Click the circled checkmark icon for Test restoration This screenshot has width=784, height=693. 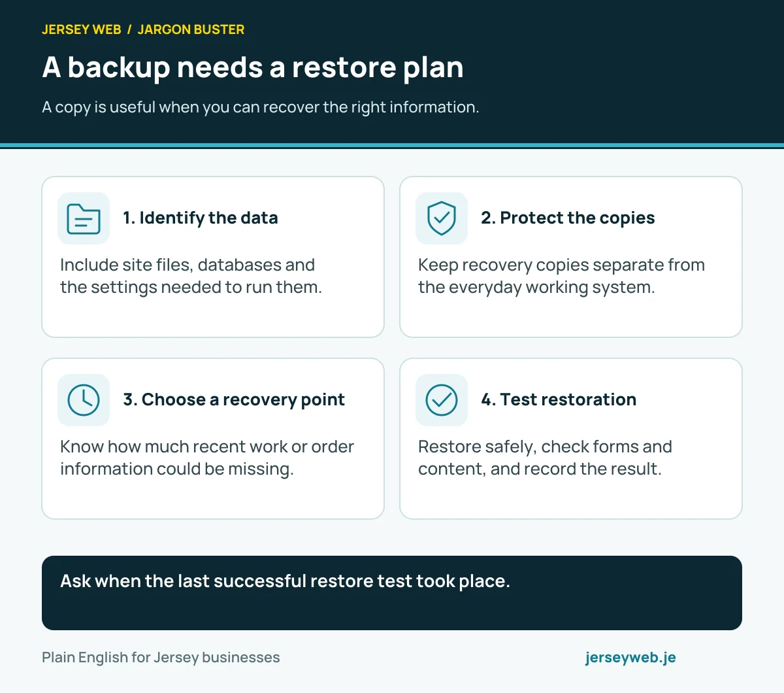pyautogui.click(x=442, y=400)
